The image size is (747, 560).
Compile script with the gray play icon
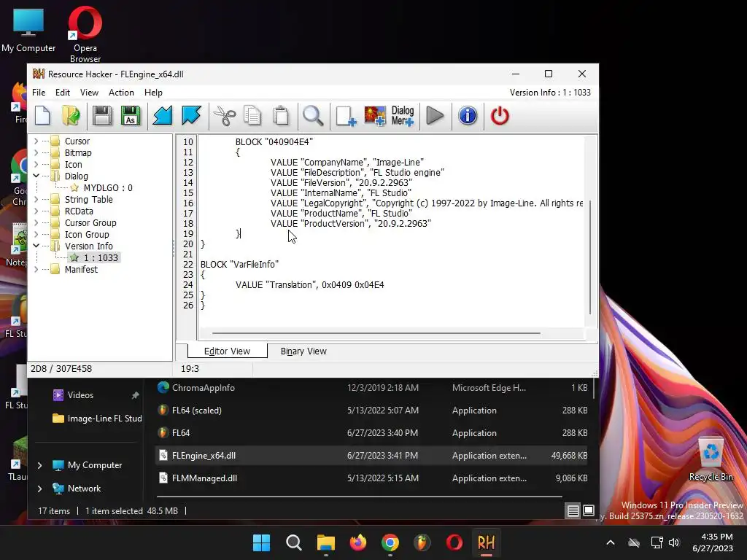click(435, 116)
